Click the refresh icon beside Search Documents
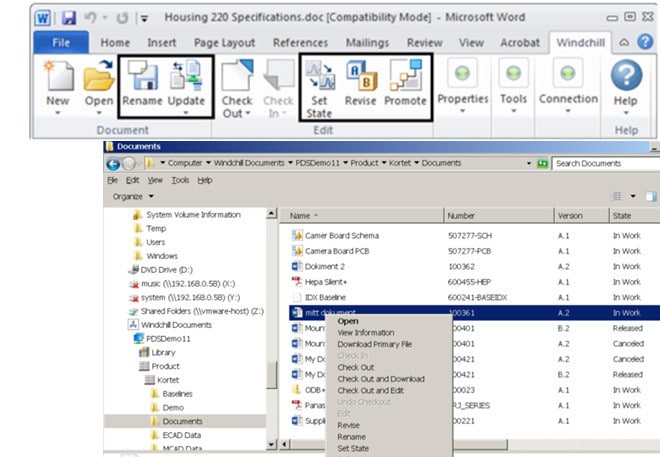The image size is (660, 457). click(543, 164)
